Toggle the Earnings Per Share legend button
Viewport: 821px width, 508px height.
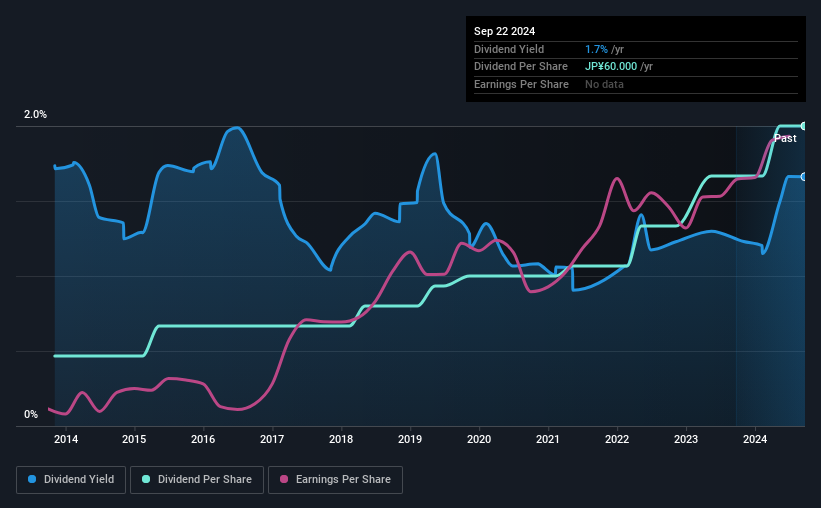click(x=335, y=480)
